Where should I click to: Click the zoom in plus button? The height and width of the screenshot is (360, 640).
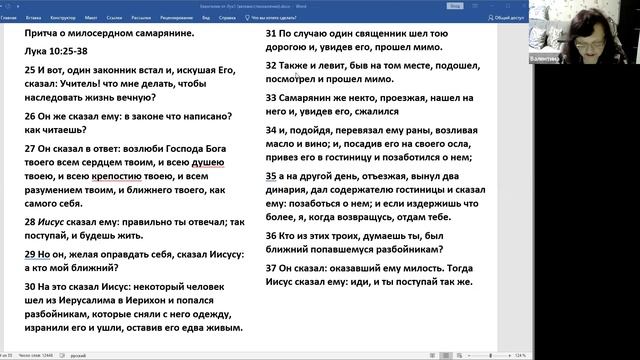tap(509, 356)
